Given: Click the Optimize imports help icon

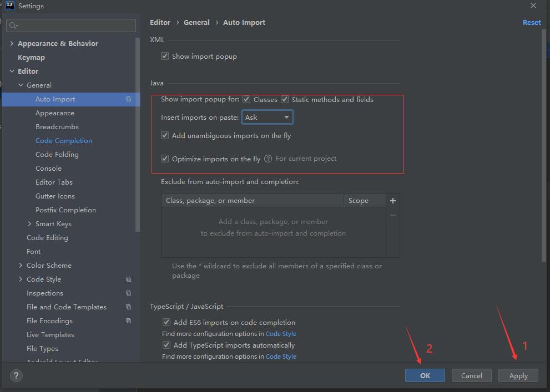Looking at the screenshot, I should (x=268, y=159).
